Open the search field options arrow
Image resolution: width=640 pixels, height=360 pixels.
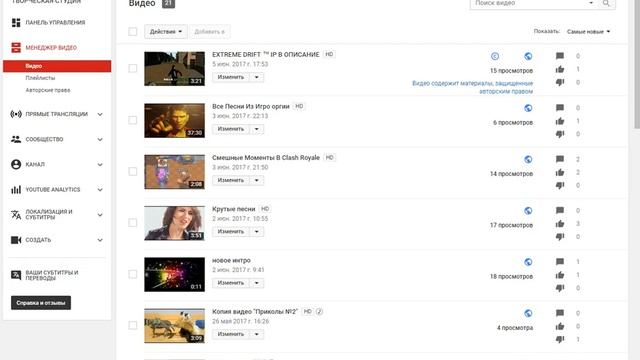pos(591,3)
